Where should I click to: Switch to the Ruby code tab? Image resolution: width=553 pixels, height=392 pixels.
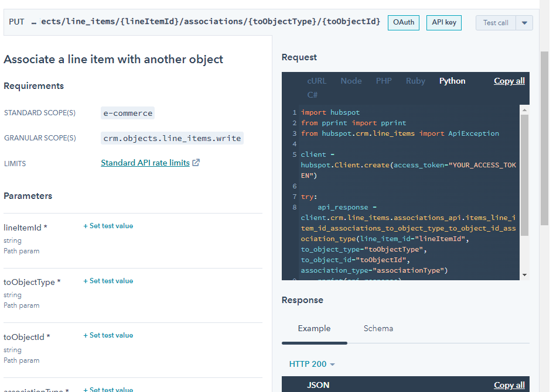point(415,81)
